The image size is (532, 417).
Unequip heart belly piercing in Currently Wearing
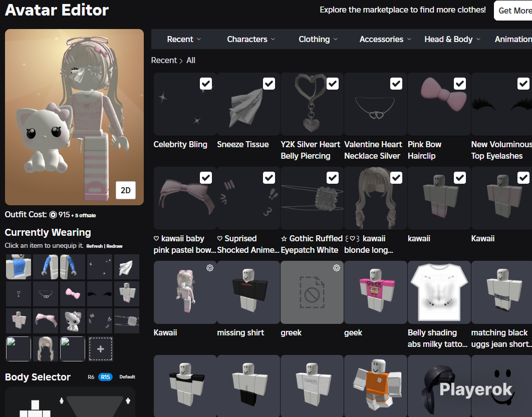coord(19,293)
